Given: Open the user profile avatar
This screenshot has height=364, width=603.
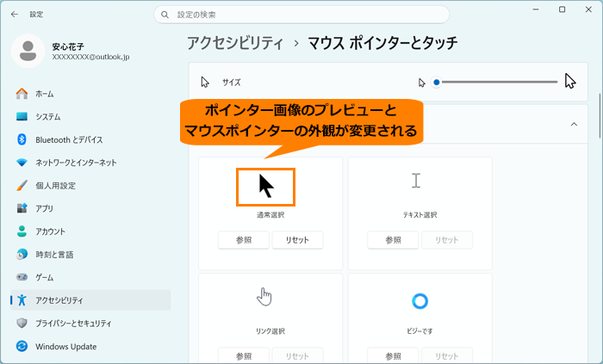Looking at the screenshot, I should 28,51.
